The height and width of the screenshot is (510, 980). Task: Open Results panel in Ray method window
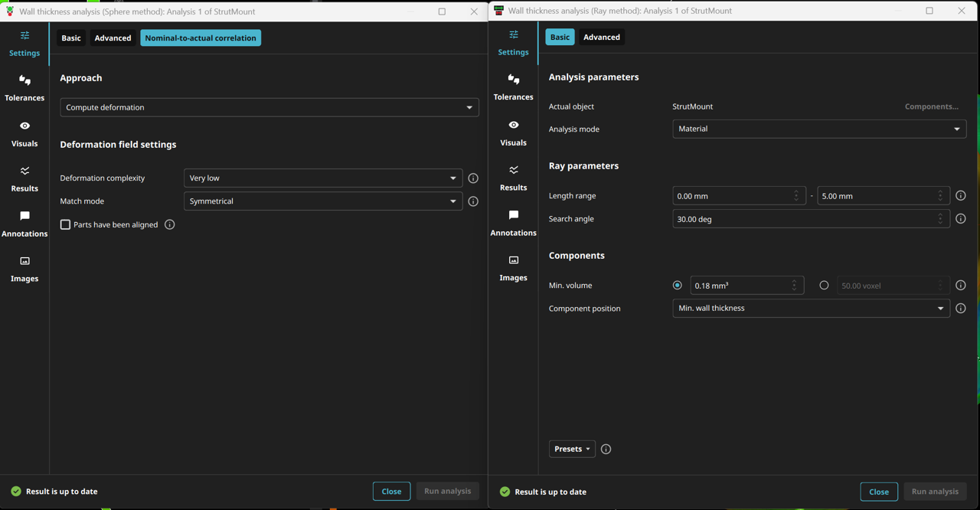click(x=513, y=178)
